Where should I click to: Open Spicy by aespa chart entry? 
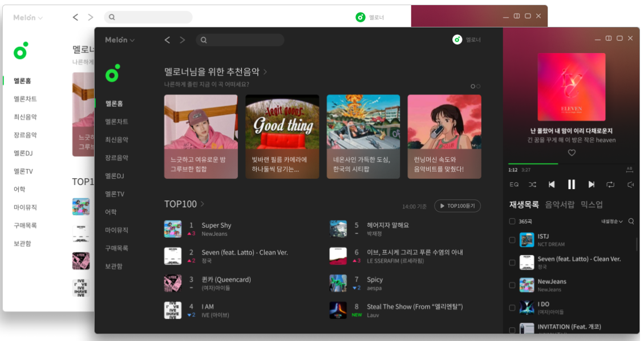(x=375, y=280)
